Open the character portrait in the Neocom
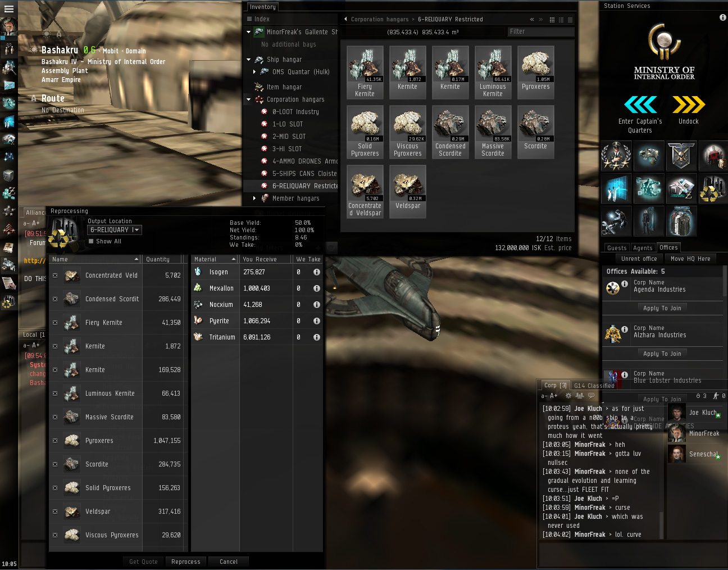Screen dimensions: 728x570 (x=8, y=26)
